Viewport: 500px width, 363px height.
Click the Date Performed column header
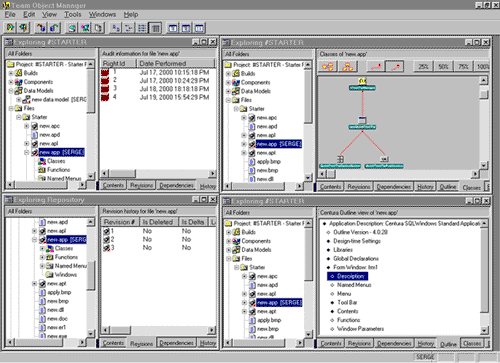coord(176,63)
